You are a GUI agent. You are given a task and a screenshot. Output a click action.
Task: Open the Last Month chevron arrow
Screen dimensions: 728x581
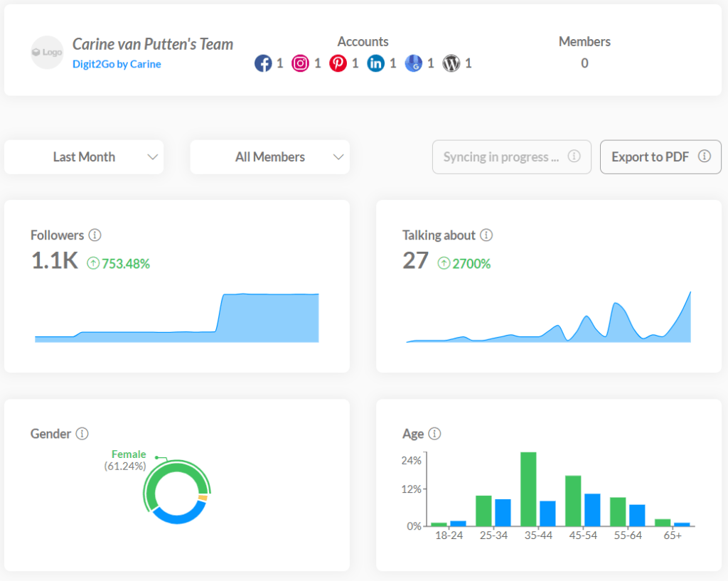point(151,157)
